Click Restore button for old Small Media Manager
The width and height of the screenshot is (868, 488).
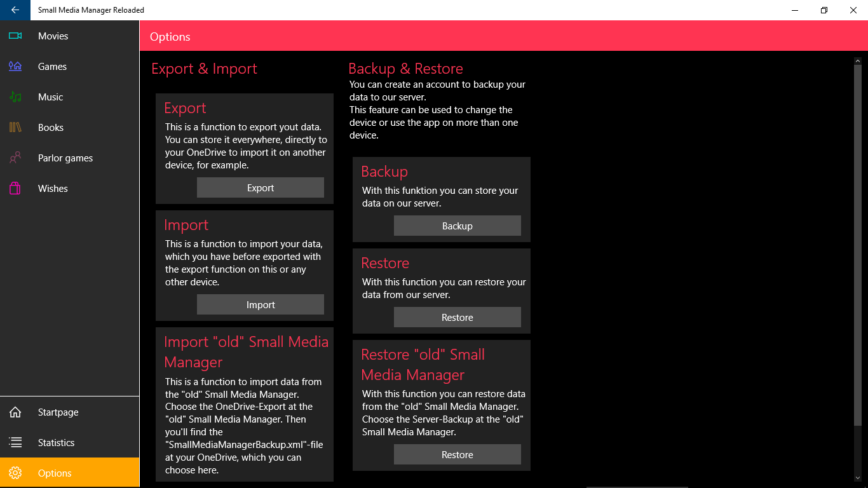pyautogui.click(x=458, y=454)
